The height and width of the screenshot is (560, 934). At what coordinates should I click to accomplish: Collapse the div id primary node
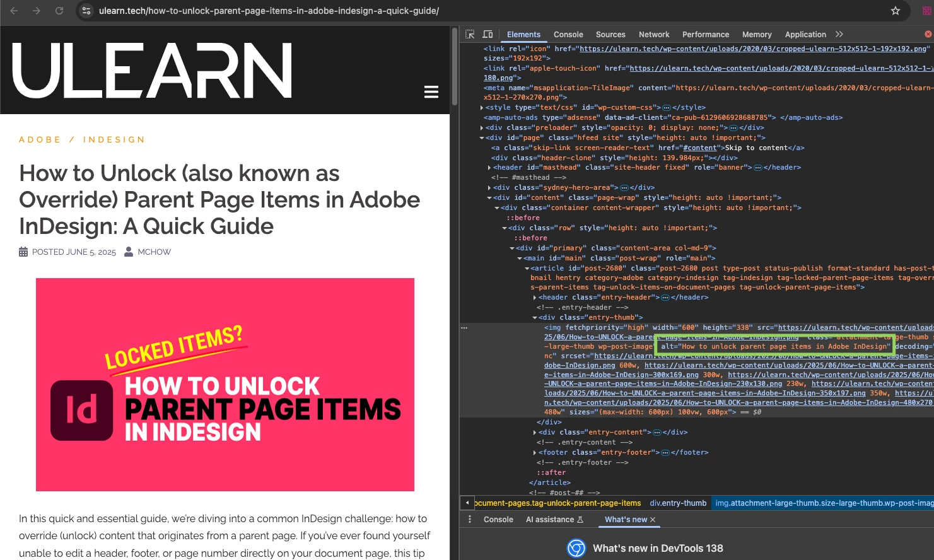[512, 248]
